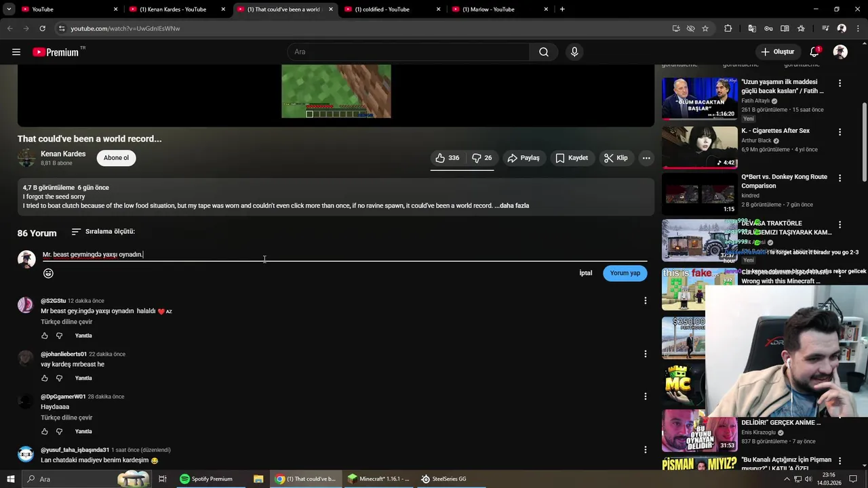Screen dimensions: 868x488
Task: Switch to the Kenan Kardes browser tab
Action: [178, 9]
